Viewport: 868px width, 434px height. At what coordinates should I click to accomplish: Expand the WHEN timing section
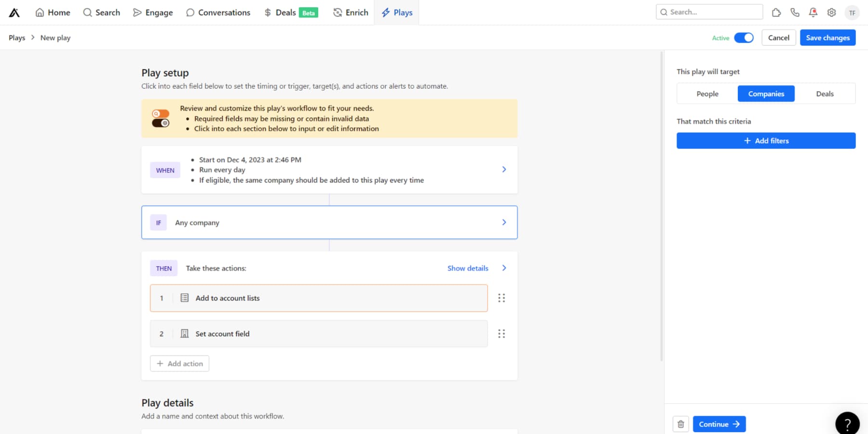pyautogui.click(x=504, y=169)
